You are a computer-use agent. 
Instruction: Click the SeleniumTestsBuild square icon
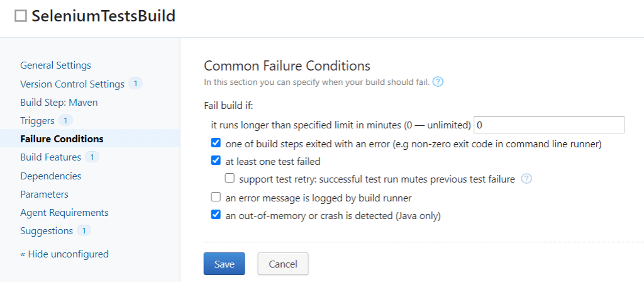[x=21, y=16]
